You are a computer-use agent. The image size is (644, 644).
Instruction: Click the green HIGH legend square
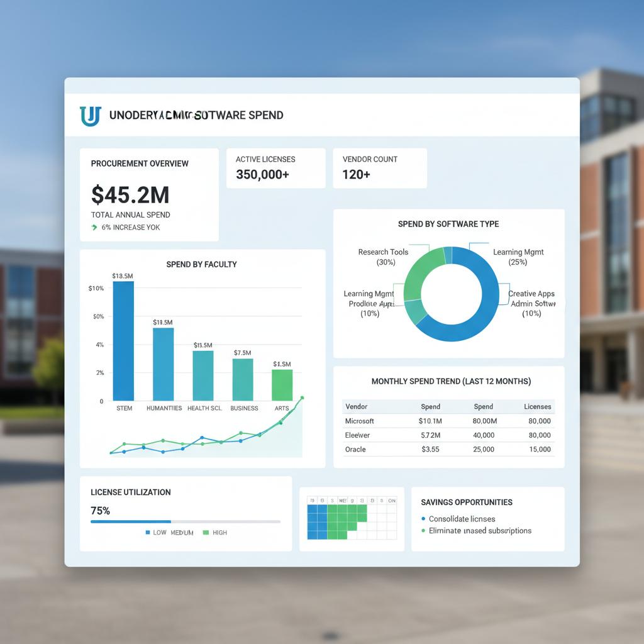[206, 533]
